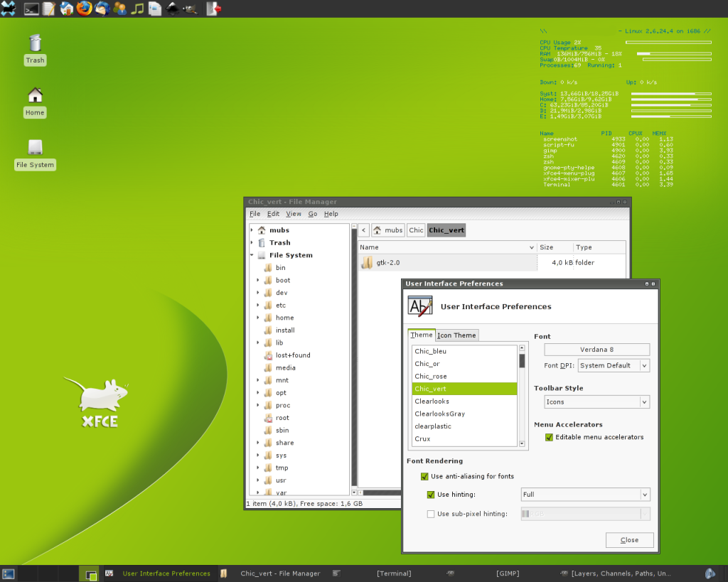Select the Chic_rose theme
This screenshot has height=582, width=728.
[464, 377]
